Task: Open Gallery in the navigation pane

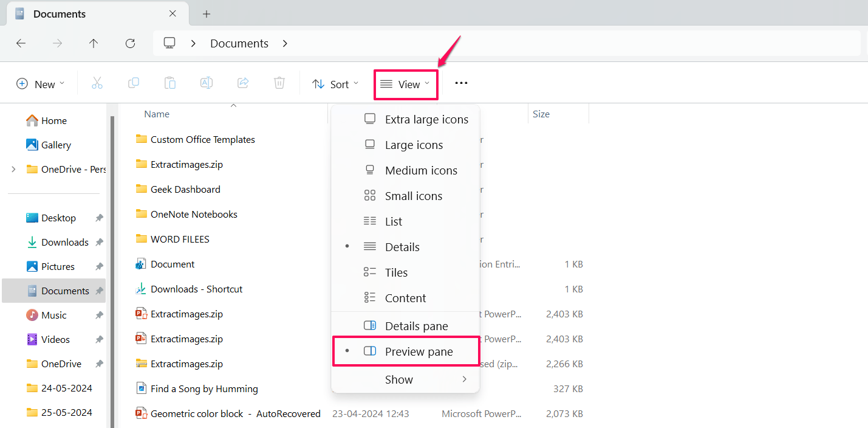Action: tap(49, 145)
